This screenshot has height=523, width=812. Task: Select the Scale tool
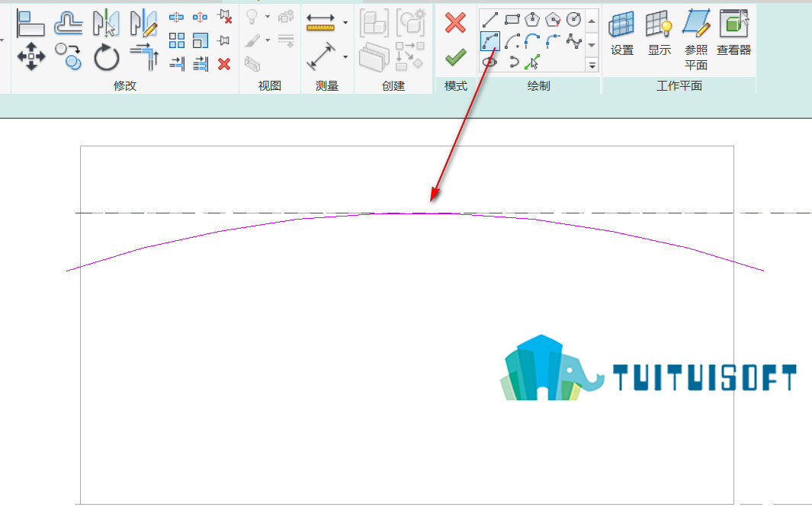click(x=200, y=40)
